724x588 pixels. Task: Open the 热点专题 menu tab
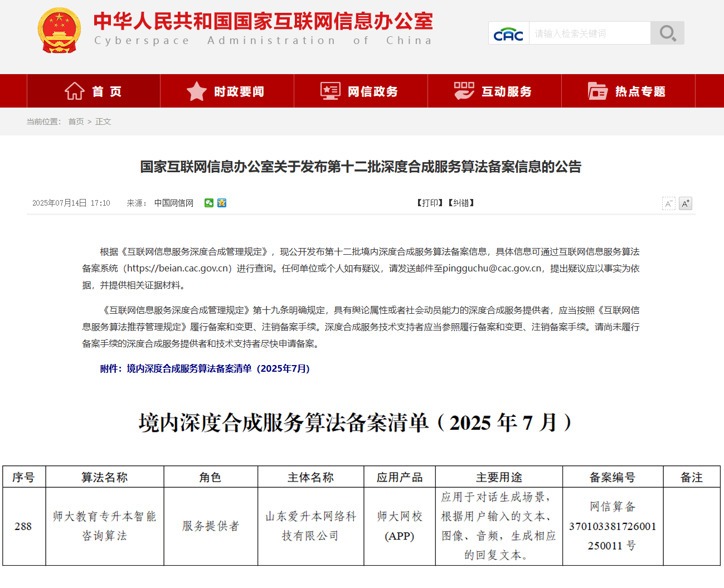click(x=628, y=91)
